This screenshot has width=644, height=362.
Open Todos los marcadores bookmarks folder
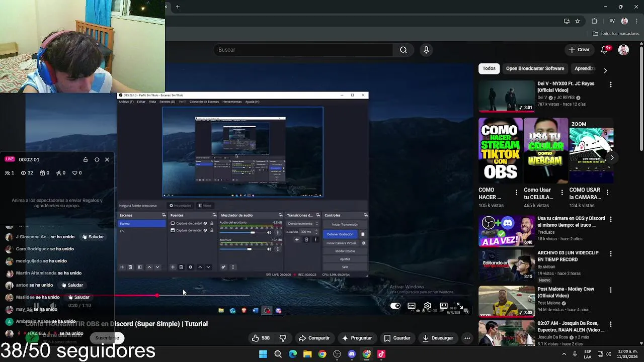616,34
